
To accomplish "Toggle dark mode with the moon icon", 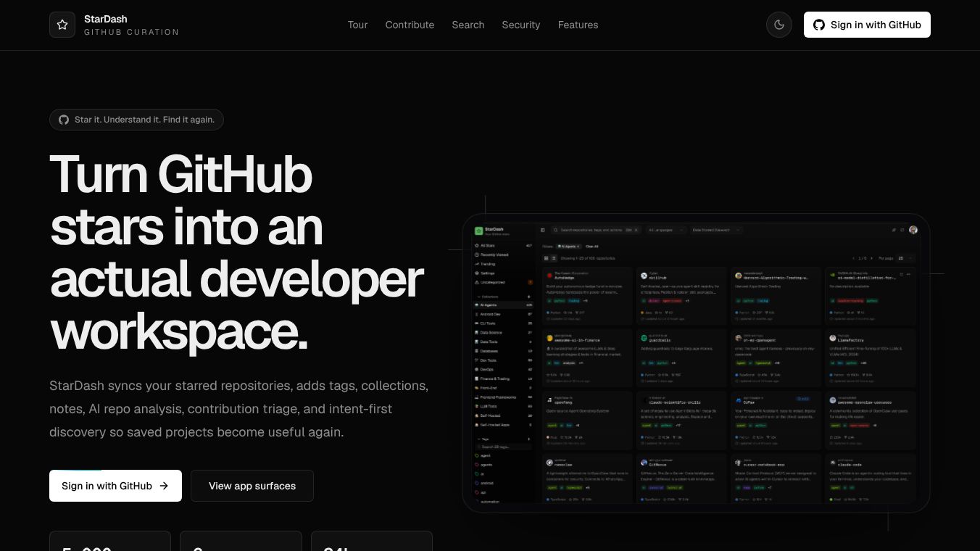I will pos(779,25).
